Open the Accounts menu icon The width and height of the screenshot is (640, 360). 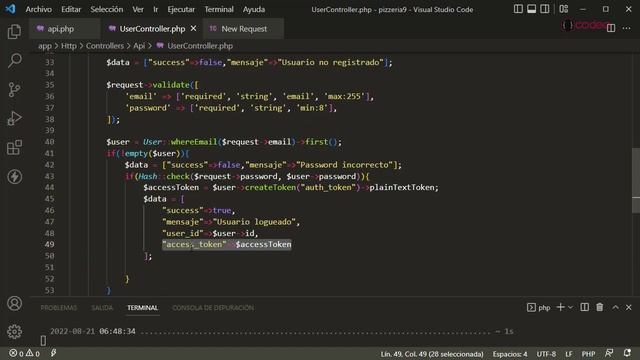coord(14,303)
